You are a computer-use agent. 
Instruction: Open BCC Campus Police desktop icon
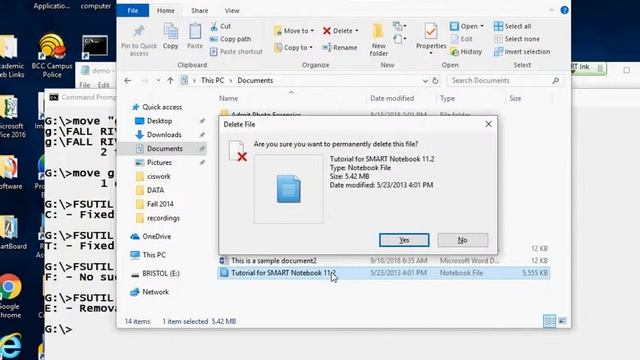[52, 56]
